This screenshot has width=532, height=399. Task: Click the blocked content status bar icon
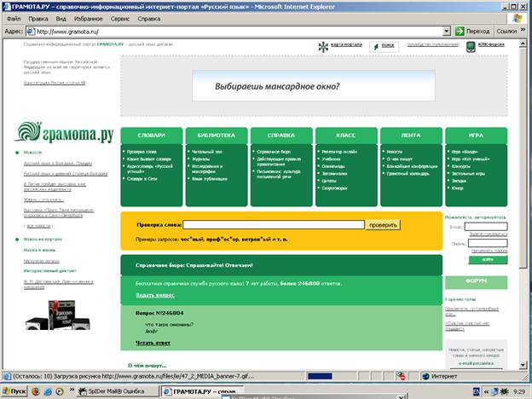[401, 376]
